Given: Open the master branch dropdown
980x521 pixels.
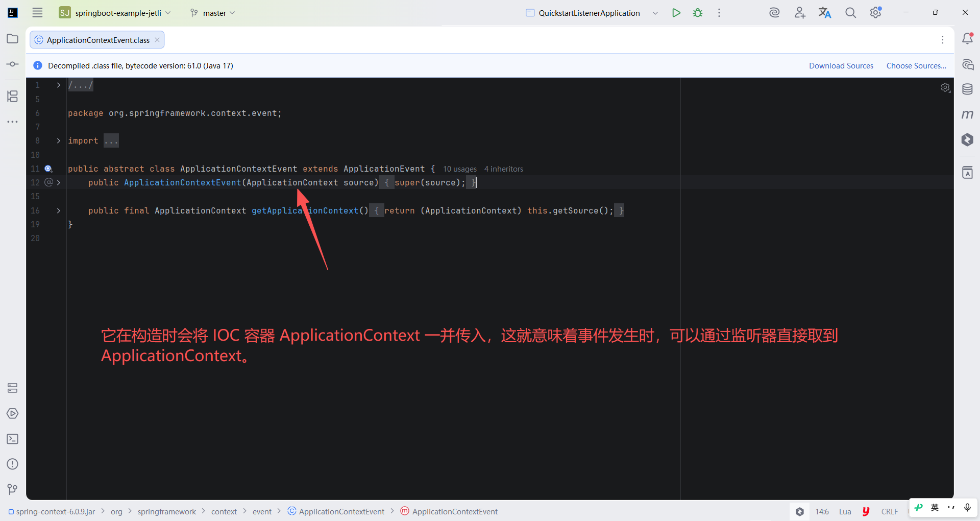Looking at the screenshot, I should coord(212,13).
